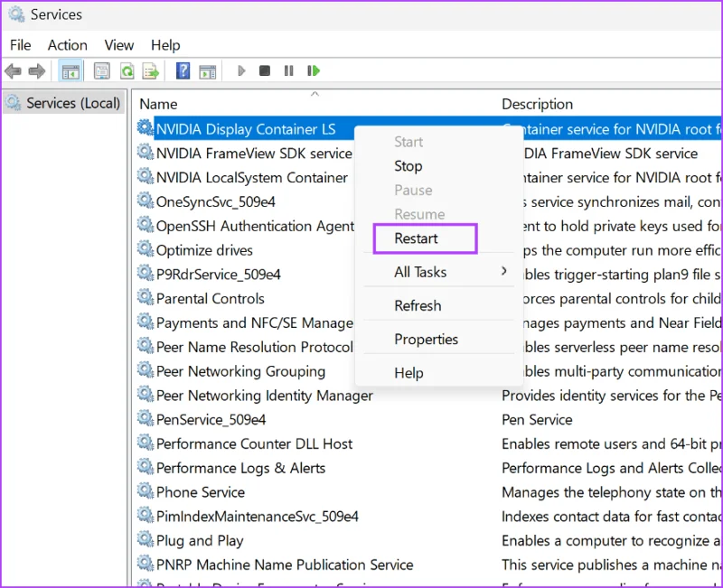Select PNRP Machine Name Publication Service
Image resolution: width=723 pixels, height=588 pixels.
coord(285,565)
